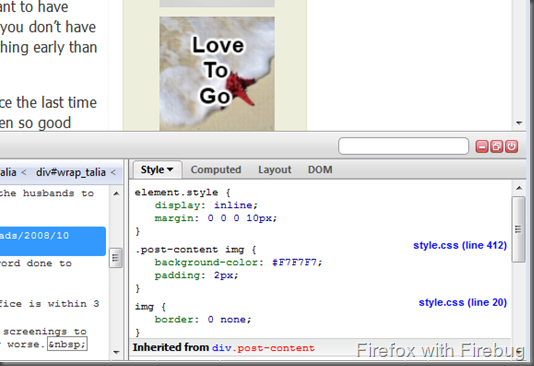Click the 'husbands to' line in HTML panel
This screenshot has height=366, width=534.
click(x=47, y=193)
